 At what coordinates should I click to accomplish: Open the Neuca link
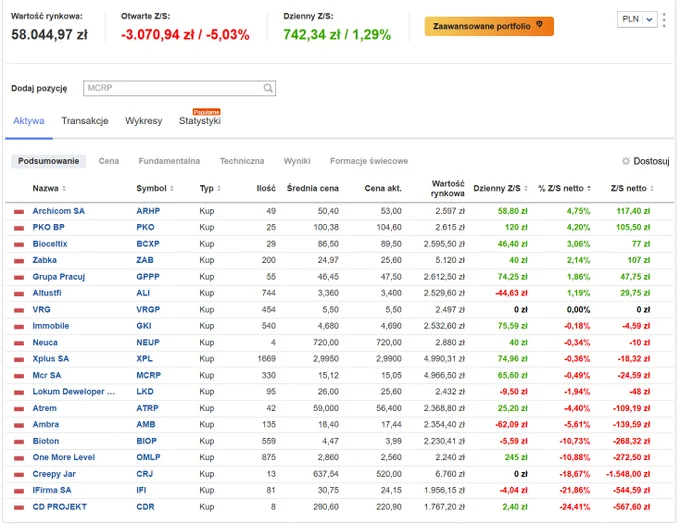tap(45, 343)
